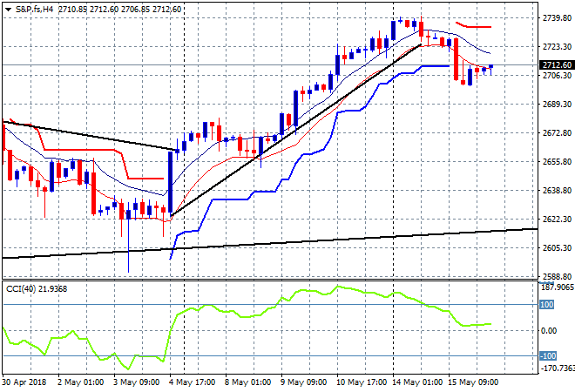Screen dimensions: 575x392
Task: Click the 3 May 09:00 time label
Action: point(137,382)
